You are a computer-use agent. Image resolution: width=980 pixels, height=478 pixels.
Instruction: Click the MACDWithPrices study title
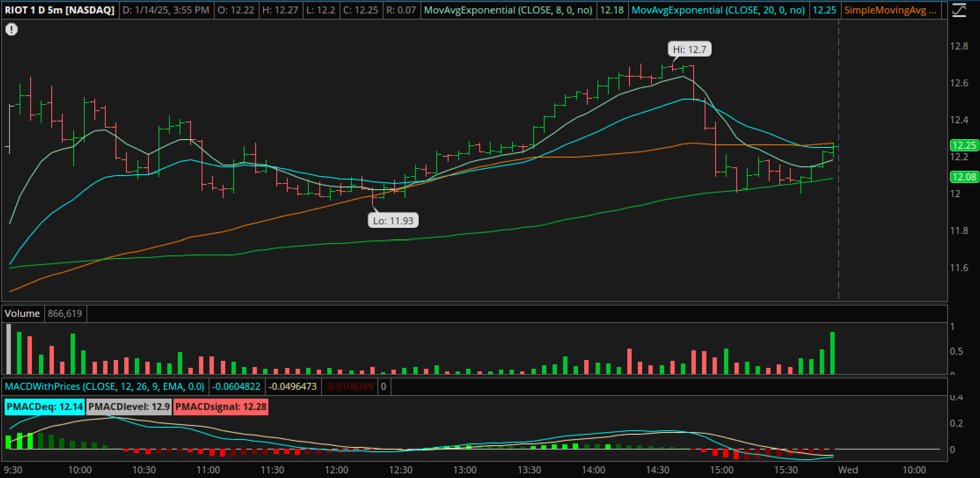point(105,386)
